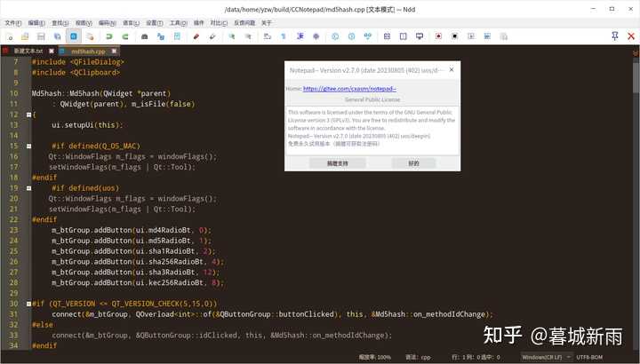Click line number 23 in the margin
Image resolution: width=640 pixels, height=364 pixels.
pyautogui.click(x=14, y=230)
